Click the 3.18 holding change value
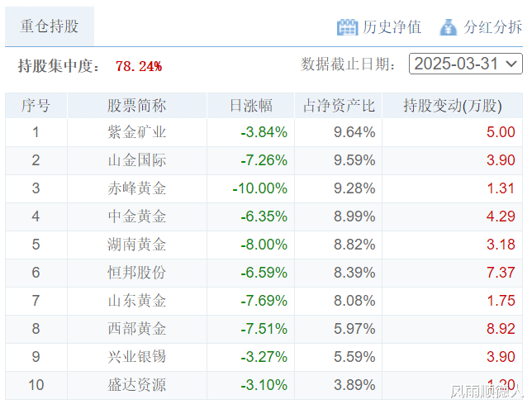The image size is (532, 409). [501, 245]
